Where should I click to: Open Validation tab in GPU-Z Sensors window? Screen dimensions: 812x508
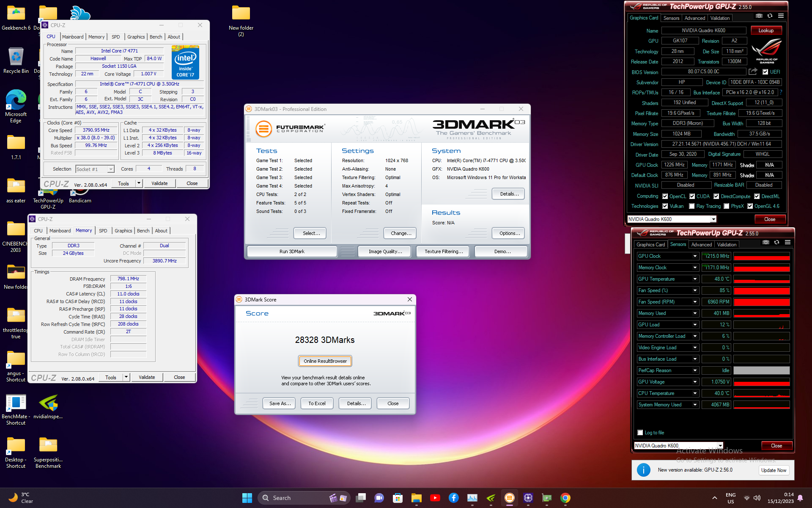point(727,245)
